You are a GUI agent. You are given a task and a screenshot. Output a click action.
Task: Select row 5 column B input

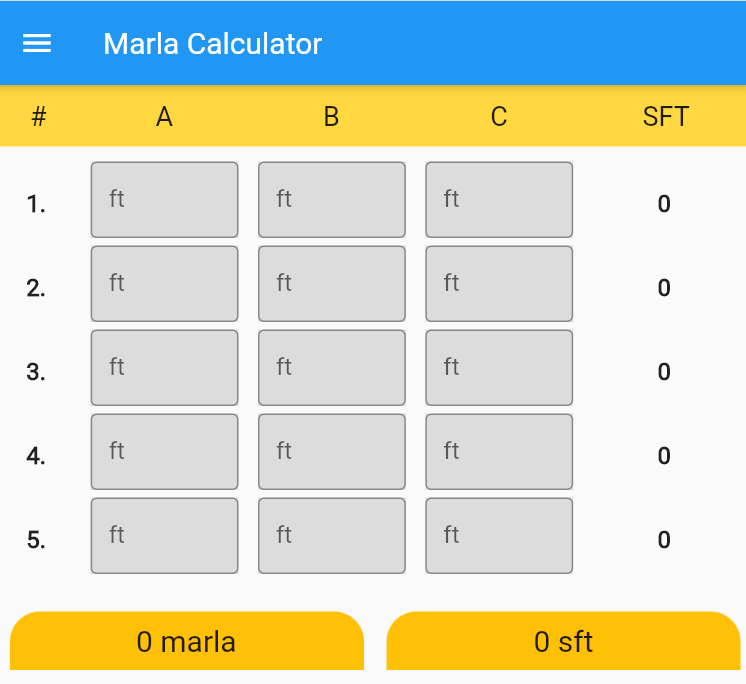(x=332, y=536)
